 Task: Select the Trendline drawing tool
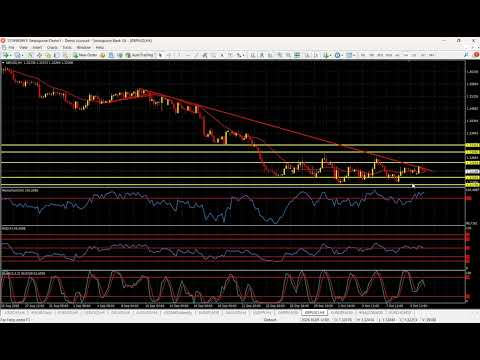pyautogui.click(x=196, y=55)
